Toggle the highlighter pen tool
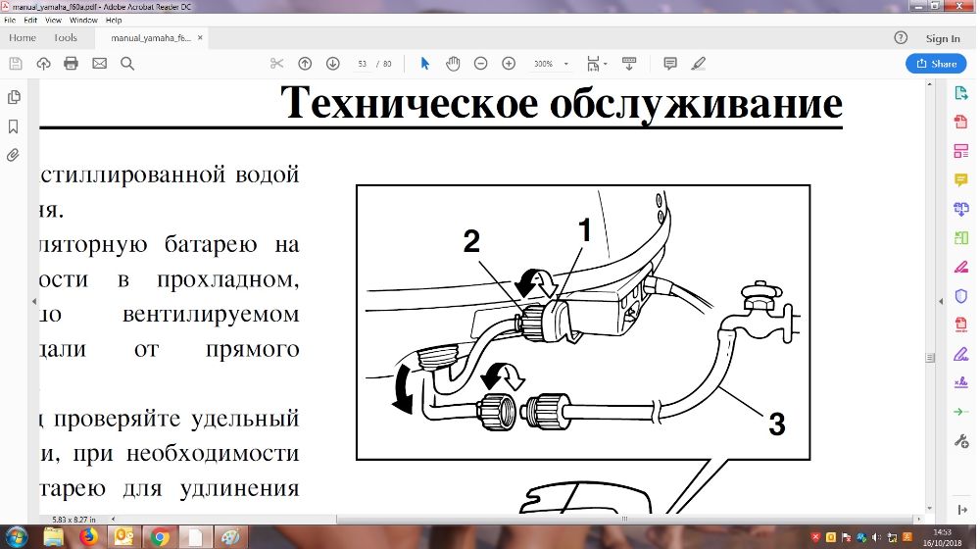 click(x=698, y=64)
